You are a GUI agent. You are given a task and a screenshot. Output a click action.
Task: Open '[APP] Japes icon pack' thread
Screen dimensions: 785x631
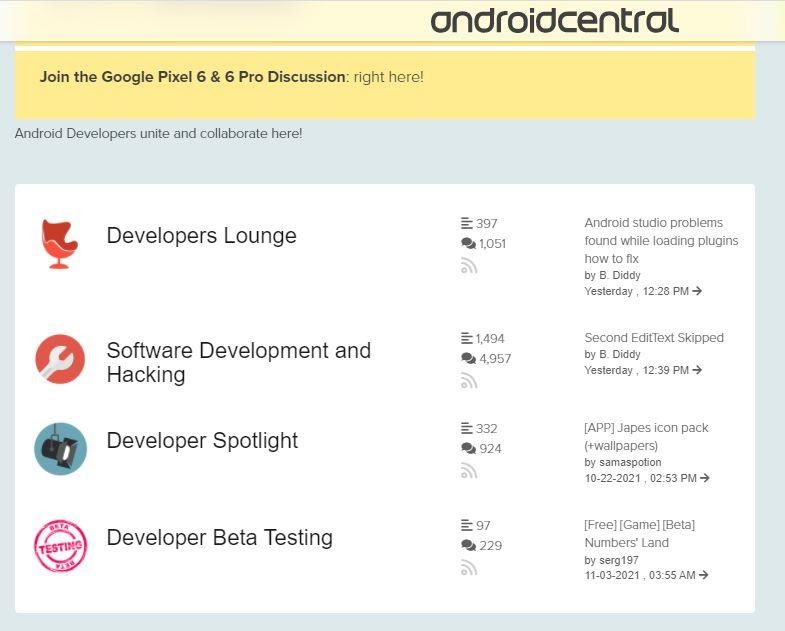(646, 437)
